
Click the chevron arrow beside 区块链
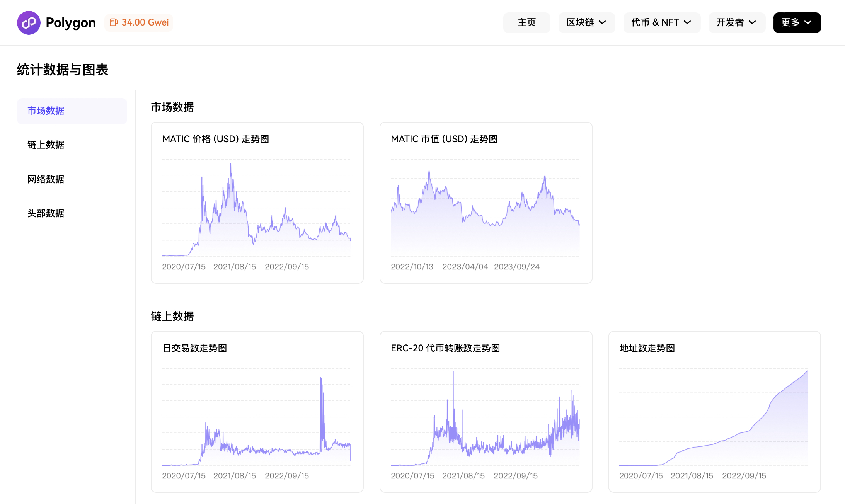pyautogui.click(x=602, y=22)
